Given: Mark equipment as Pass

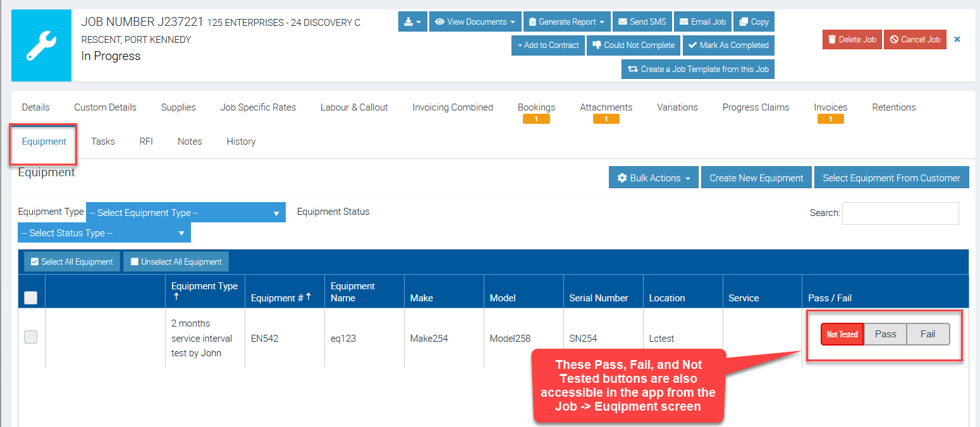Looking at the screenshot, I should click(x=885, y=334).
